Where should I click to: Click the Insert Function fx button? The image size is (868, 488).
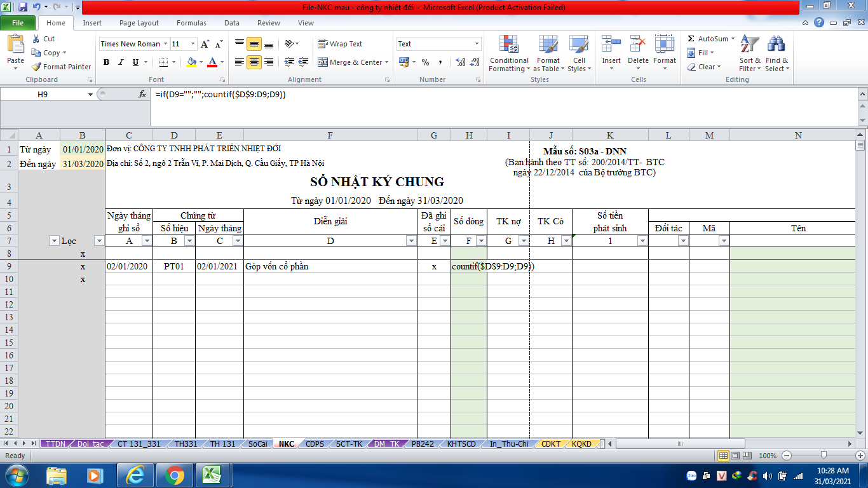pos(142,94)
